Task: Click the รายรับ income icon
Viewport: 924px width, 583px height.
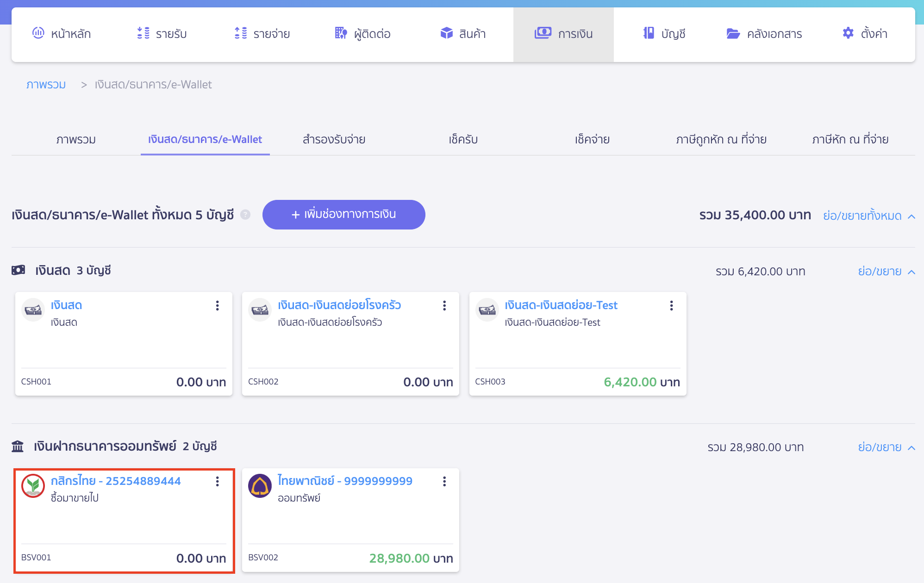Action: (x=142, y=33)
